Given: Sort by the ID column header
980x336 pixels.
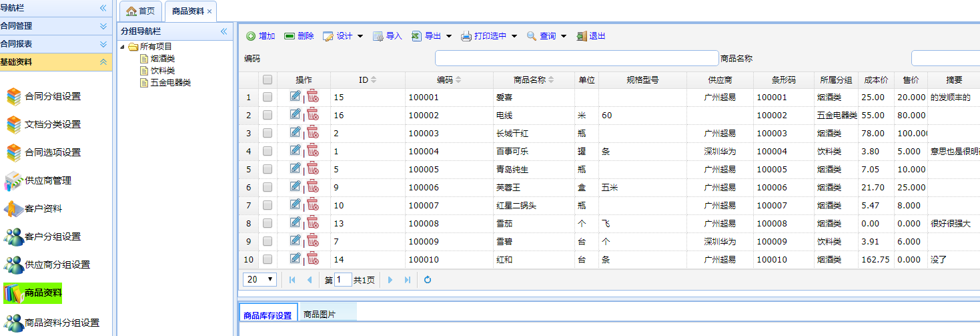Looking at the screenshot, I should click(368, 80).
